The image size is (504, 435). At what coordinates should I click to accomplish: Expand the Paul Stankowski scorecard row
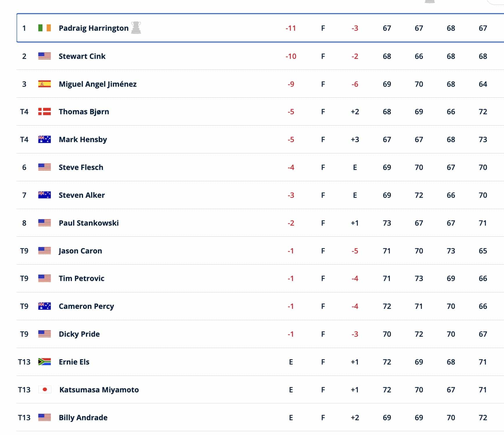coord(260,223)
